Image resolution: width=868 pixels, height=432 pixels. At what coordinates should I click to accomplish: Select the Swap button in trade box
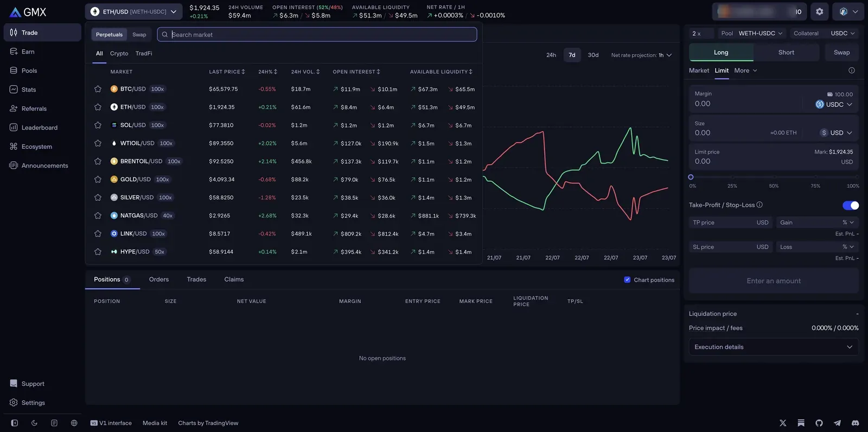(842, 52)
